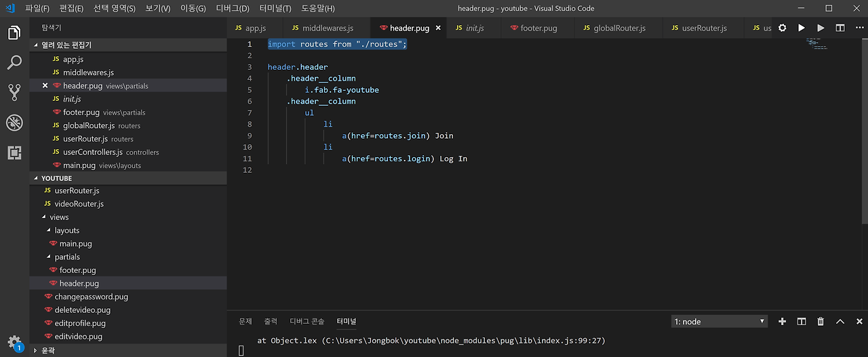This screenshot has width=868, height=357.
Task: Open videoRouter.js in the file tree
Action: point(128,204)
